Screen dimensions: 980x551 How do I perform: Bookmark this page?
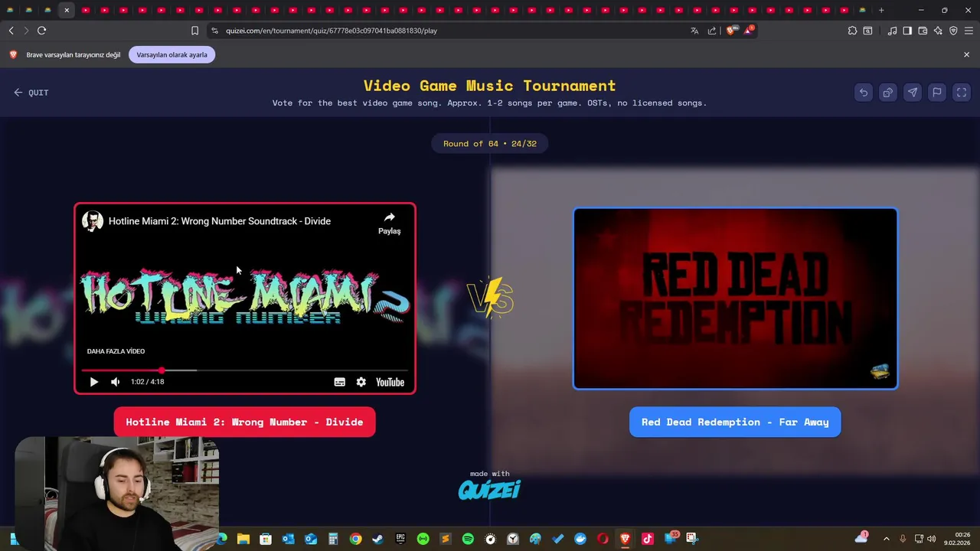(x=194, y=31)
